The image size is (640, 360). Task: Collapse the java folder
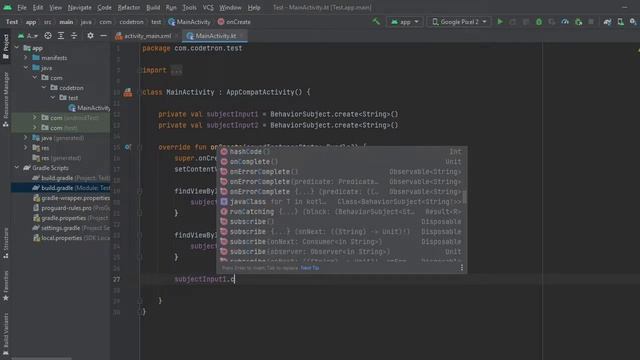26,68
